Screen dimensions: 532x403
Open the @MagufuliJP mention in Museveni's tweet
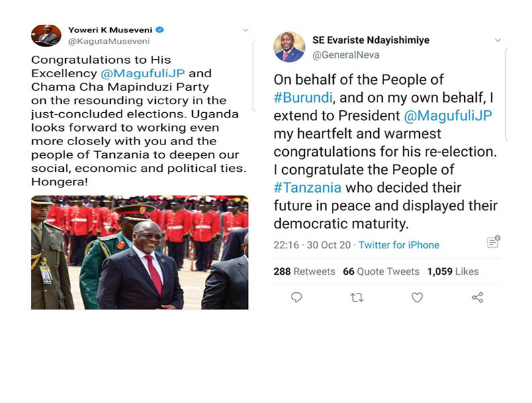143,73
